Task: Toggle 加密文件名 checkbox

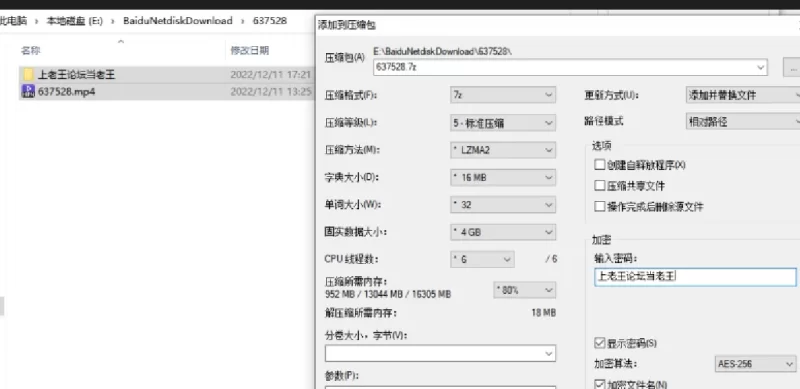Action: point(600,384)
